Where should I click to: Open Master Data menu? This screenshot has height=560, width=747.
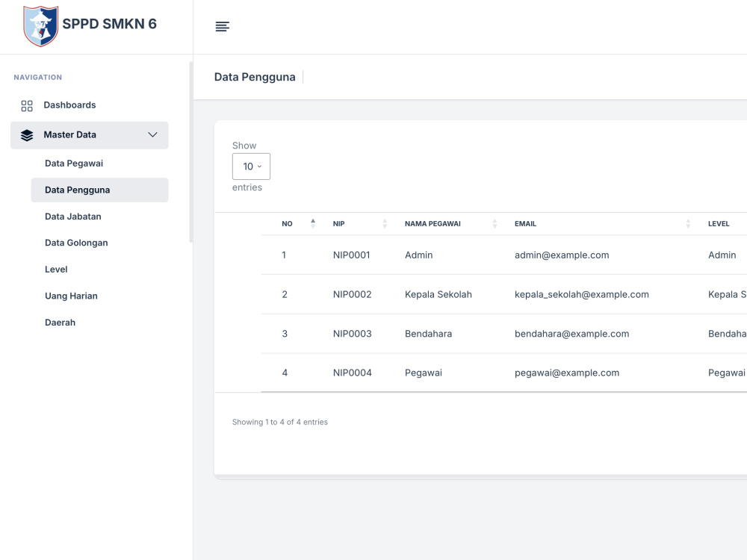pyautogui.click(x=90, y=135)
